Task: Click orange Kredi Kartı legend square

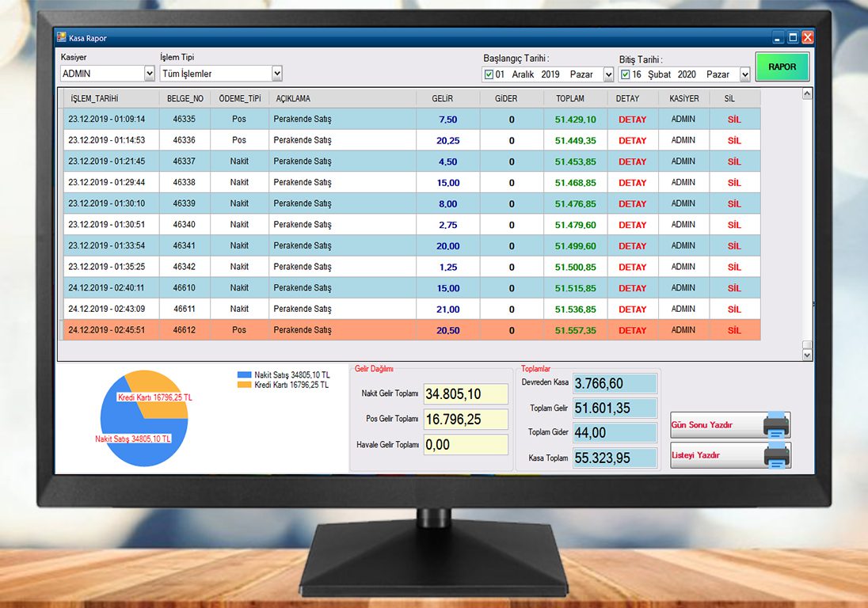Action: click(x=244, y=385)
